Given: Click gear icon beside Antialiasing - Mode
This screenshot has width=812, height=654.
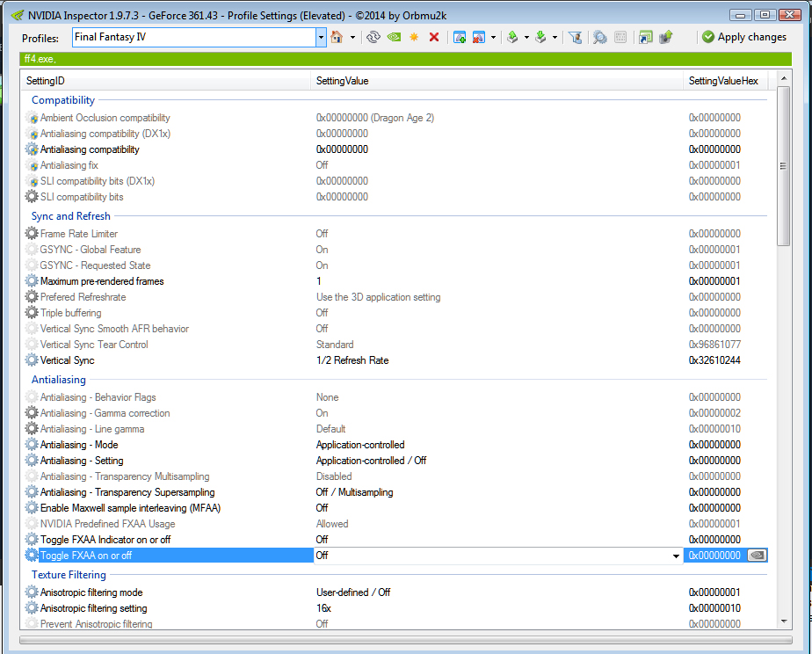Looking at the screenshot, I should [x=32, y=445].
